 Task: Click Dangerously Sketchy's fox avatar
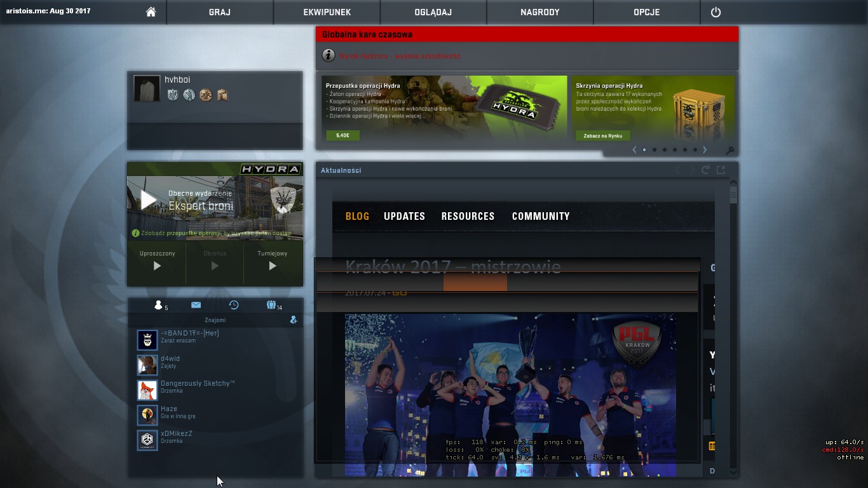click(147, 390)
